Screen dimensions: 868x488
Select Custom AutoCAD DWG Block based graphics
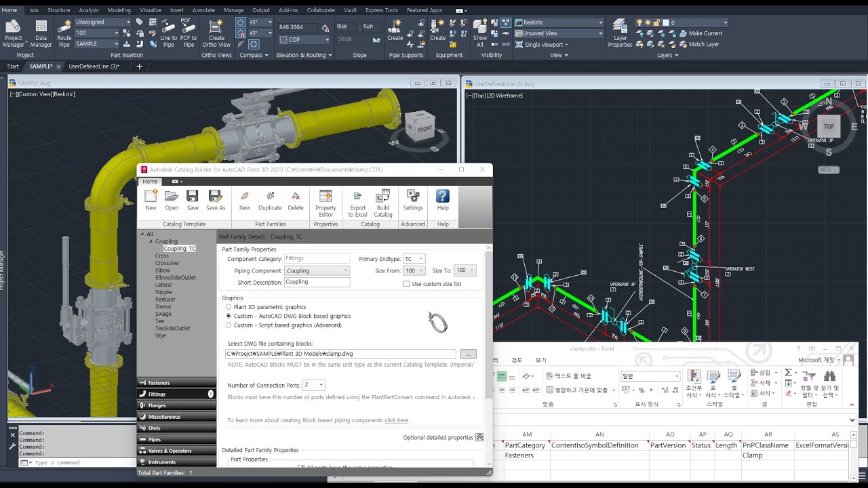pyautogui.click(x=229, y=316)
